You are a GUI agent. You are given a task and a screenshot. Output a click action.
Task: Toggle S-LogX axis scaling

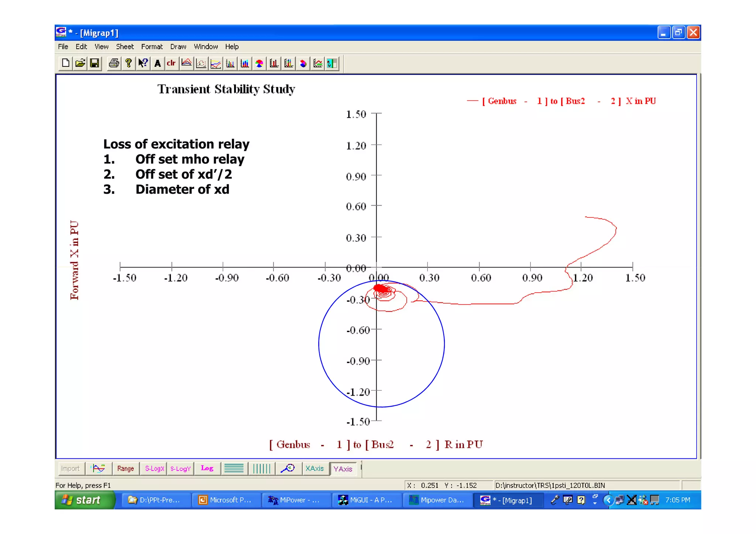(154, 468)
